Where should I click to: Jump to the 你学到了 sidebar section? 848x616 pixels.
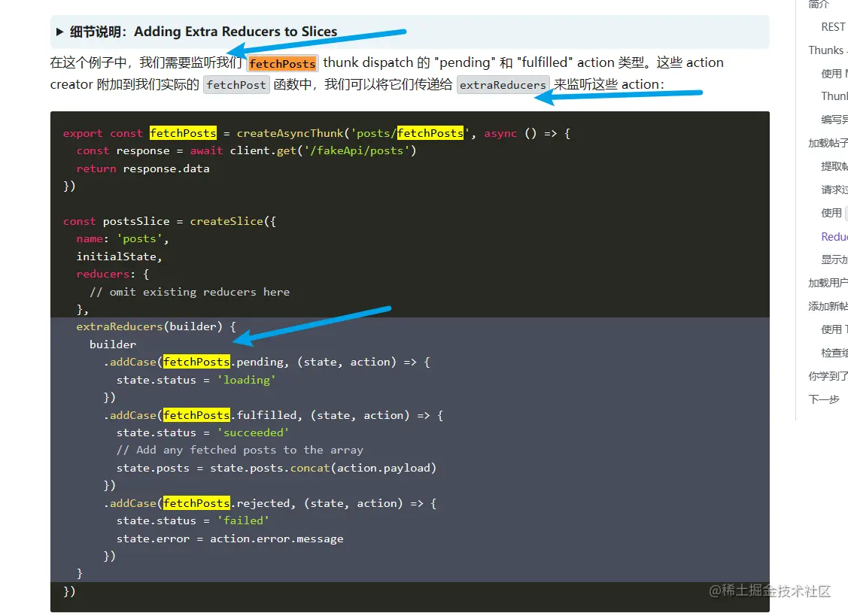coord(828,376)
